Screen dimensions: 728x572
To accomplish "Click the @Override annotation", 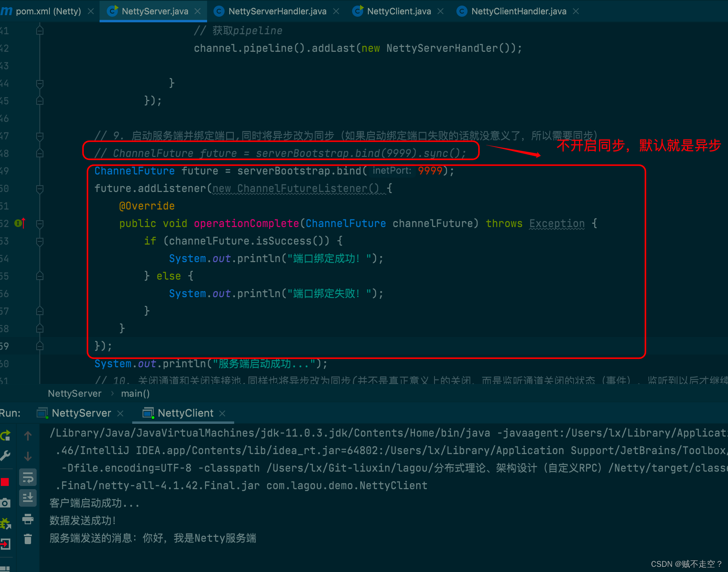I will (147, 206).
